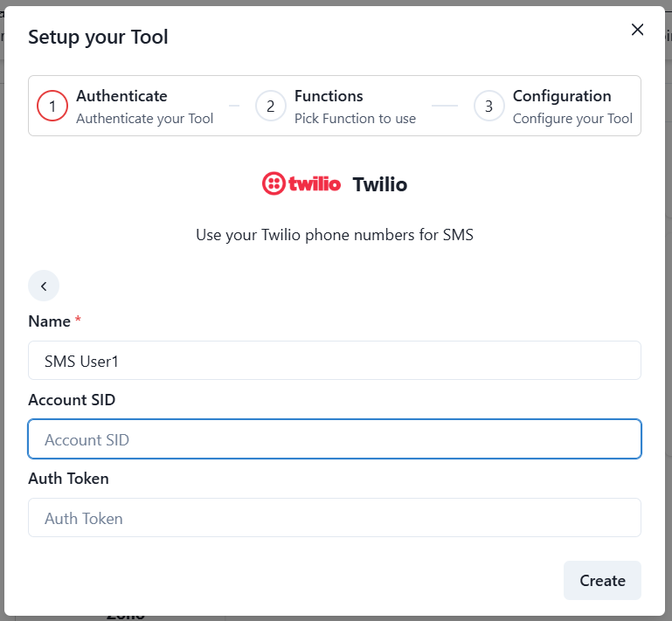Select step 3 Configuration circle
This screenshot has height=621, width=672.
(488, 106)
